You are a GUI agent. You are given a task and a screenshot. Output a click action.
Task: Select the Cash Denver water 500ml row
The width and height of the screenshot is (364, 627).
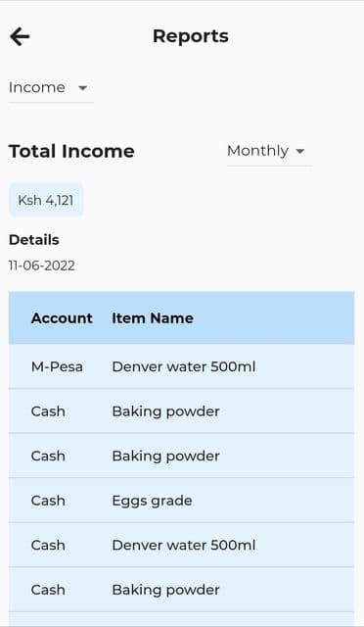pos(181,545)
